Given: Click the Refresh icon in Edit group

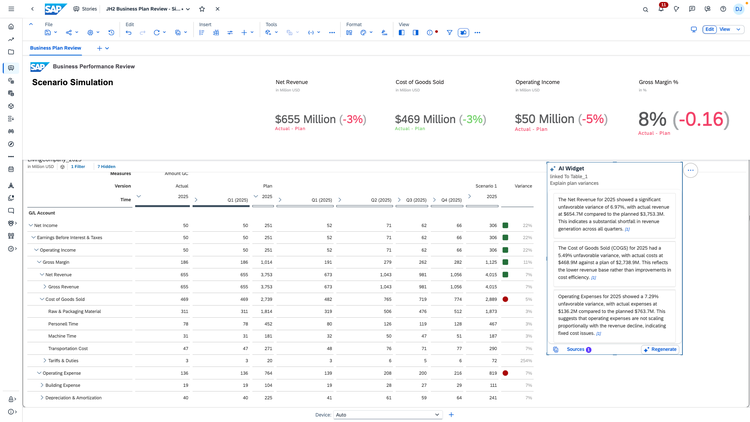Looking at the screenshot, I should [156, 33].
